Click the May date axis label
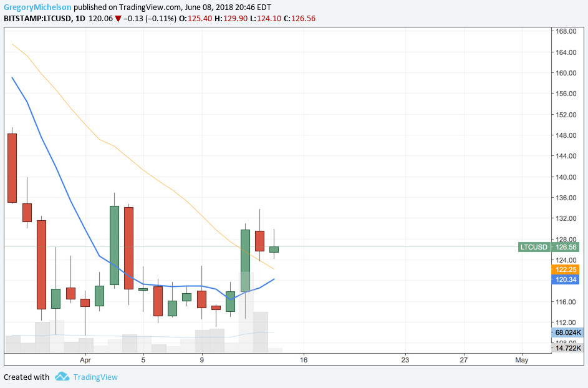The height and width of the screenshot is (388, 588). pyautogui.click(x=522, y=360)
